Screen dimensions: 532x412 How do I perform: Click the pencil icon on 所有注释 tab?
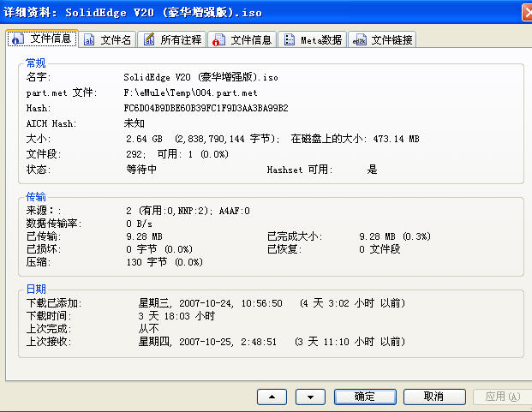tap(148, 39)
